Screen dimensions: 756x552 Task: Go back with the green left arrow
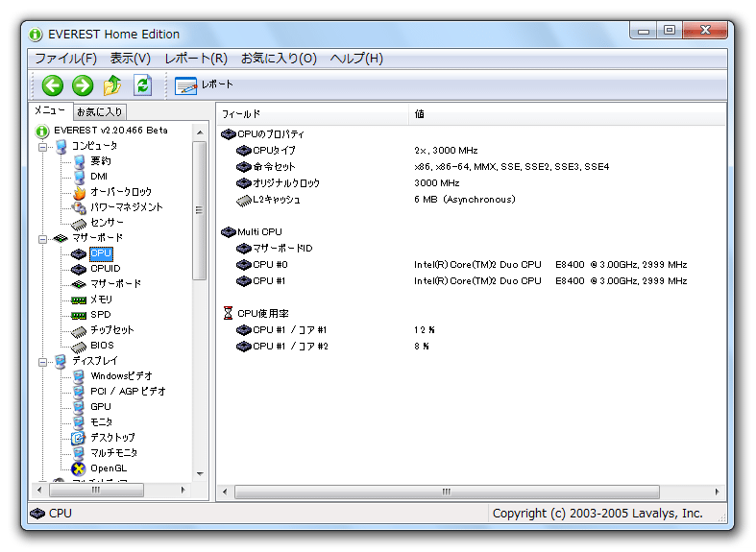click(53, 85)
